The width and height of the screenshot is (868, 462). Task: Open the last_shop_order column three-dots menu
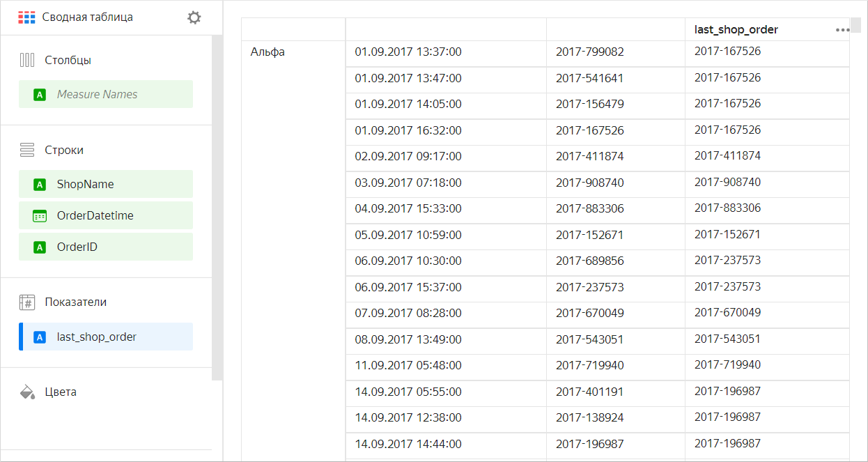[842, 30]
